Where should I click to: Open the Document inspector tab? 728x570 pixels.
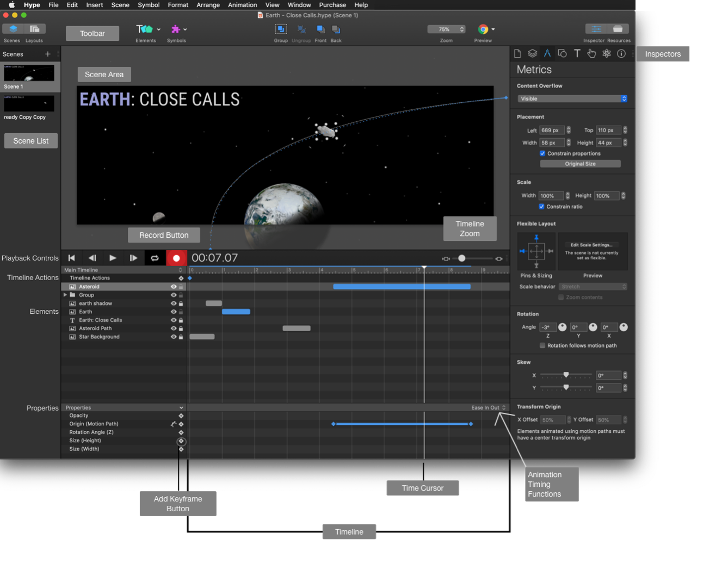coord(517,53)
